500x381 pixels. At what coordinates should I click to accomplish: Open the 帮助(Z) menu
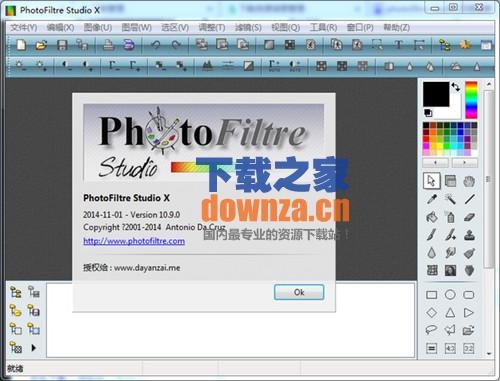tap(396, 28)
